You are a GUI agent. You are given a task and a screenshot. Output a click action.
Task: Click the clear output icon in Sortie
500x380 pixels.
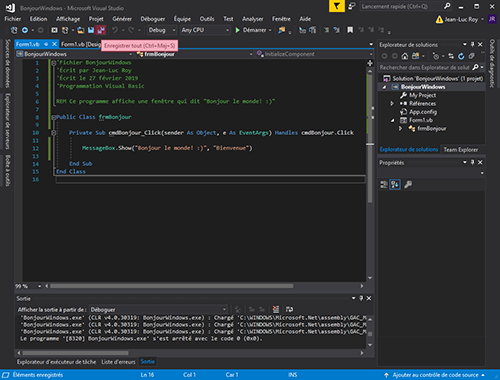[x=275, y=309]
